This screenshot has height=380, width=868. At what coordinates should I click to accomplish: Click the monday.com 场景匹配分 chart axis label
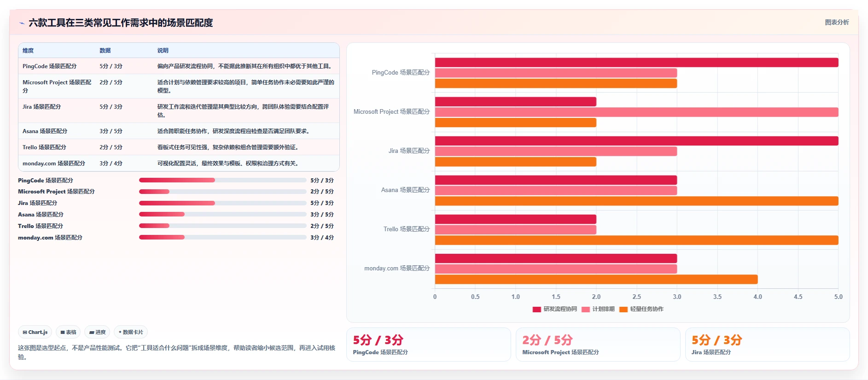click(397, 268)
